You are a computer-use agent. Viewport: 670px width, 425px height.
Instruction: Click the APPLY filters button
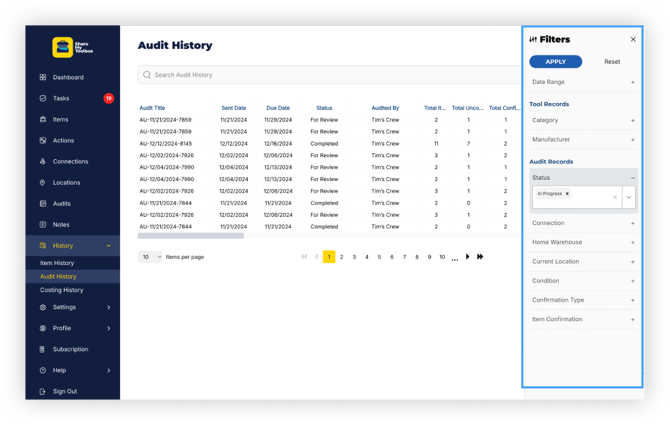point(555,62)
